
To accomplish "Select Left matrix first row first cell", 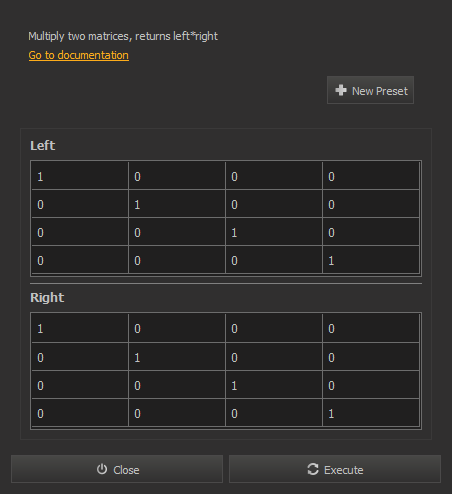I will coord(80,176).
